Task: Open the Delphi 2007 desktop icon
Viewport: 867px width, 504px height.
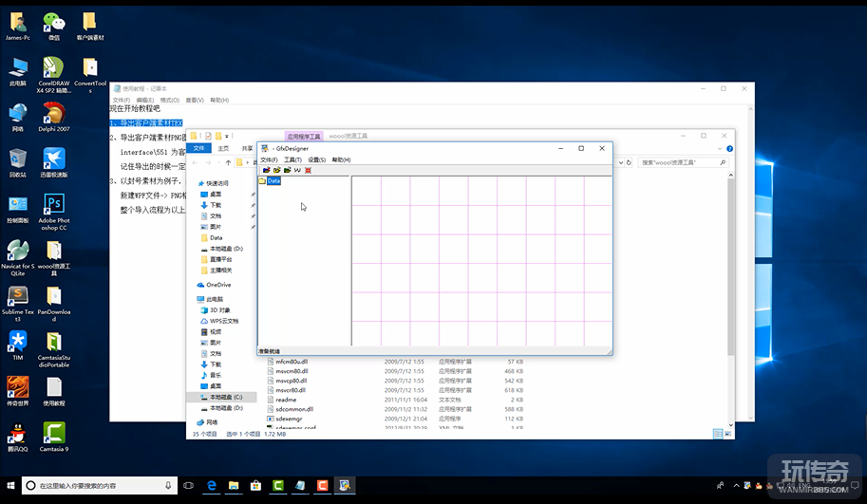Action: [x=54, y=113]
